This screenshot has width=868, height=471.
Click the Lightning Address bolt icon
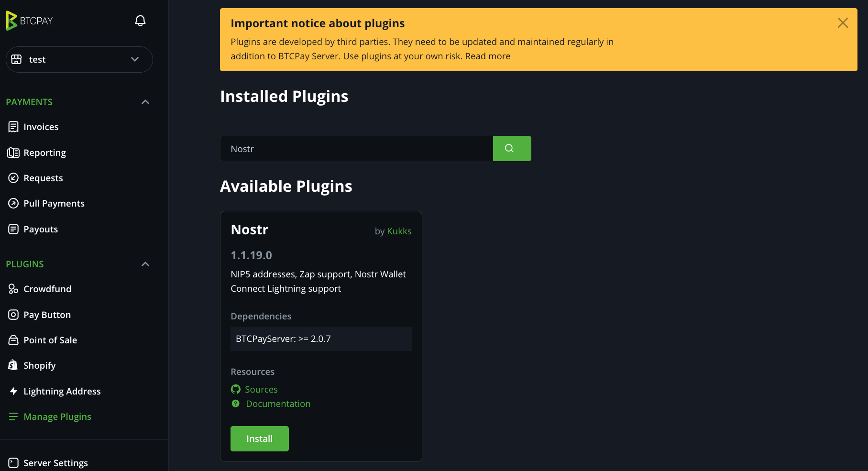pos(14,391)
